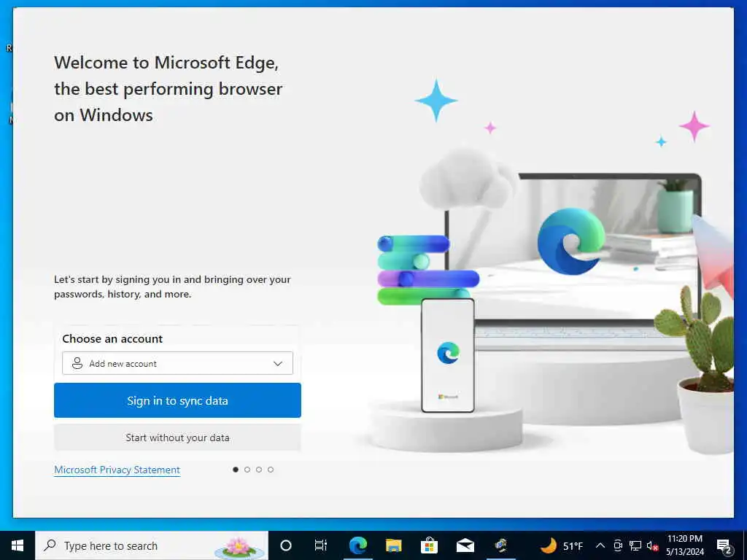747x560 pixels.
Task: Launch Microsoft Store from taskbar
Action: coord(429,545)
